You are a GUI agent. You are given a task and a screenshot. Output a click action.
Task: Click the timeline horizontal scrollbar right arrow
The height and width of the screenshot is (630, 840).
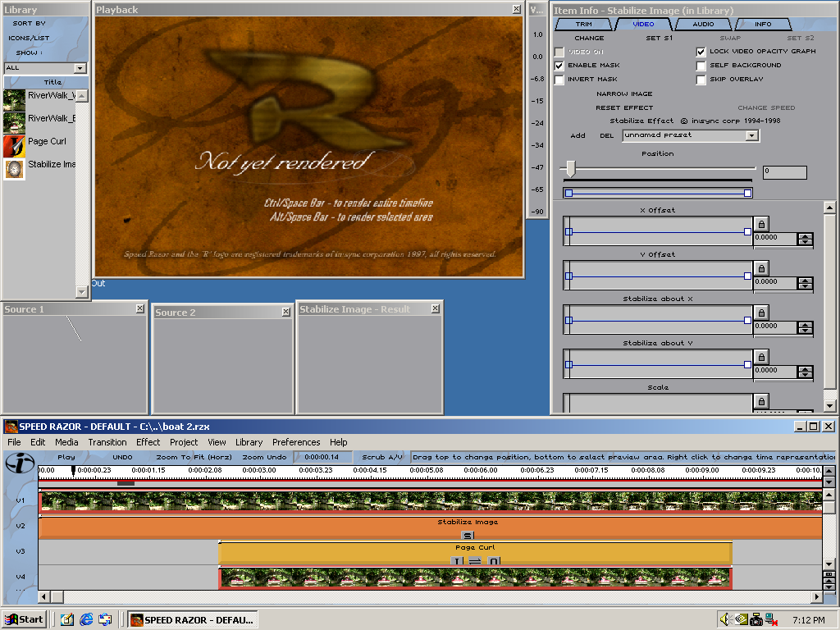click(816, 596)
